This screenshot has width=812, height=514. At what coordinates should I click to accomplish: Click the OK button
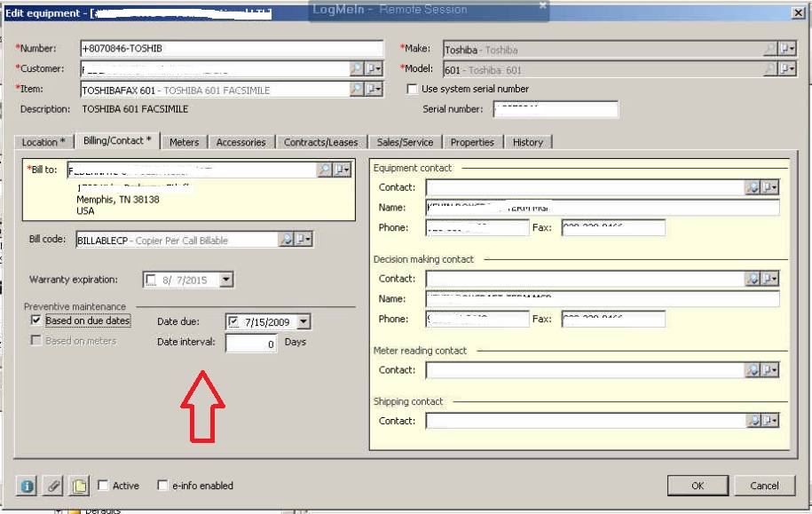[x=698, y=486]
